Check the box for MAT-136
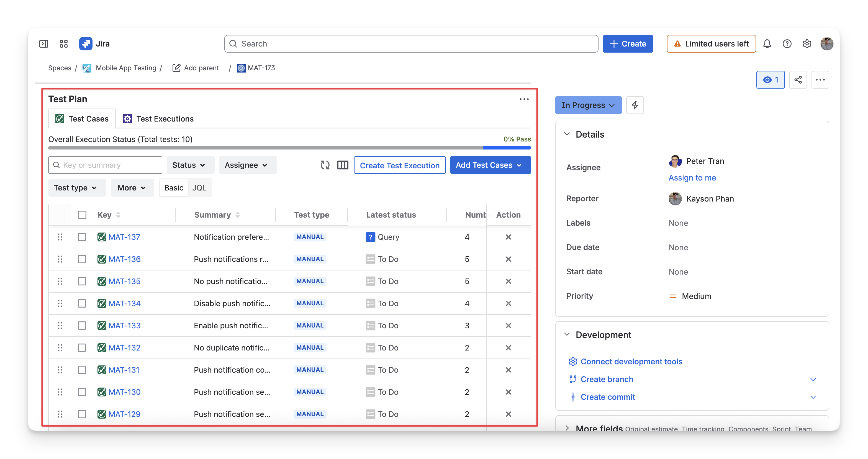The width and height of the screenshot is (868, 459). point(82,259)
